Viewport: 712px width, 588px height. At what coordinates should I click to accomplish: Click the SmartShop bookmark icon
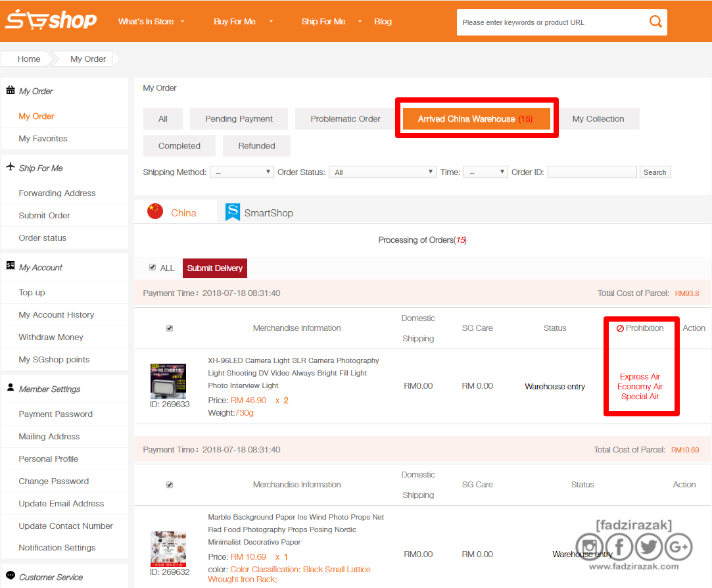(233, 212)
